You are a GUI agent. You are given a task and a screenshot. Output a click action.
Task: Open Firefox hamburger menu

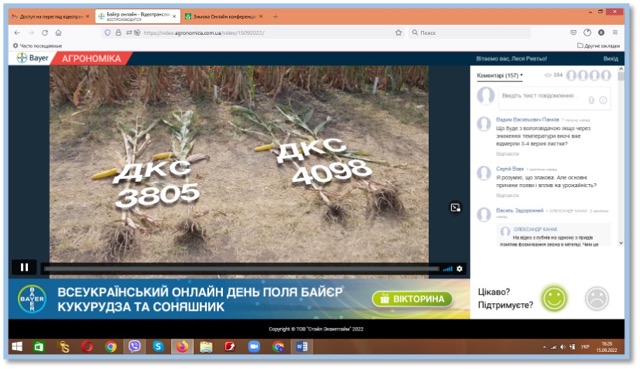(615, 32)
